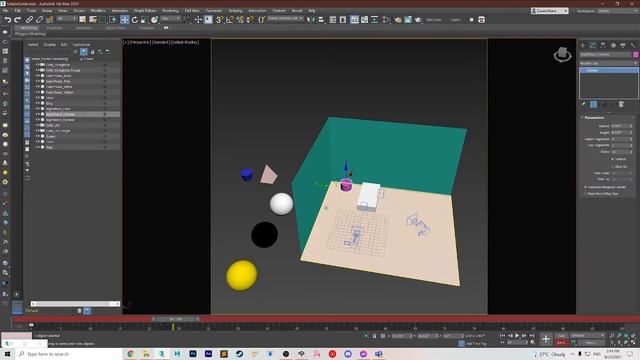Click Configure Modifier Sets icon
This screenshot has height=360, width=640.
621,104
